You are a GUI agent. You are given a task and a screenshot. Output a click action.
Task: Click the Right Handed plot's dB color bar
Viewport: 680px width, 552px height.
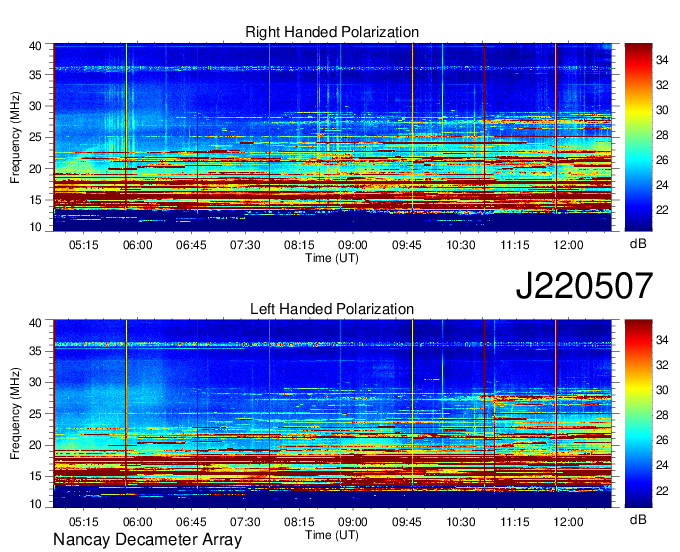pyautogui.click(x=638, y=137)
